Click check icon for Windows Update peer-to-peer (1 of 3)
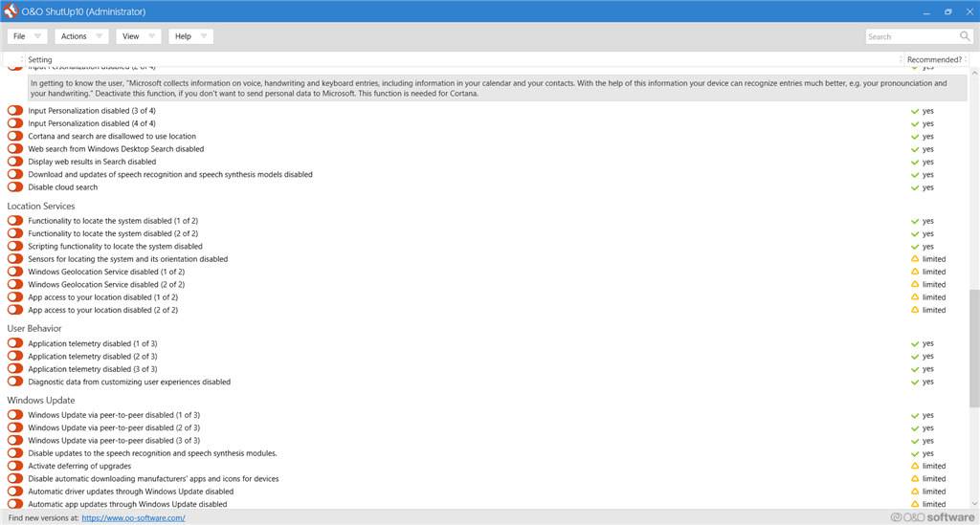Screen dimensions: 980x525 (915, 415)
